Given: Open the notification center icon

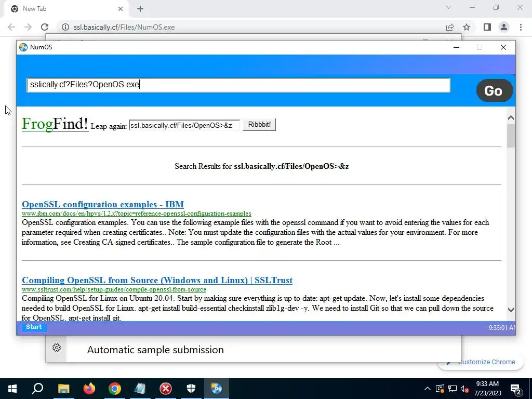Looking at the screenshot, I should (516, 389).
